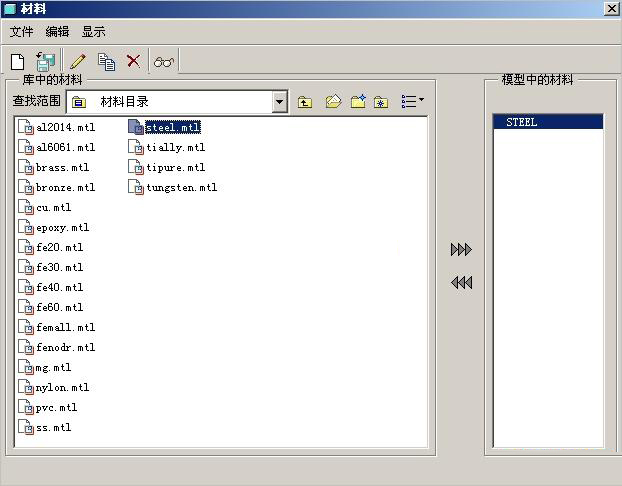
Task: Create a new folder icon
Action: [358, 102]
